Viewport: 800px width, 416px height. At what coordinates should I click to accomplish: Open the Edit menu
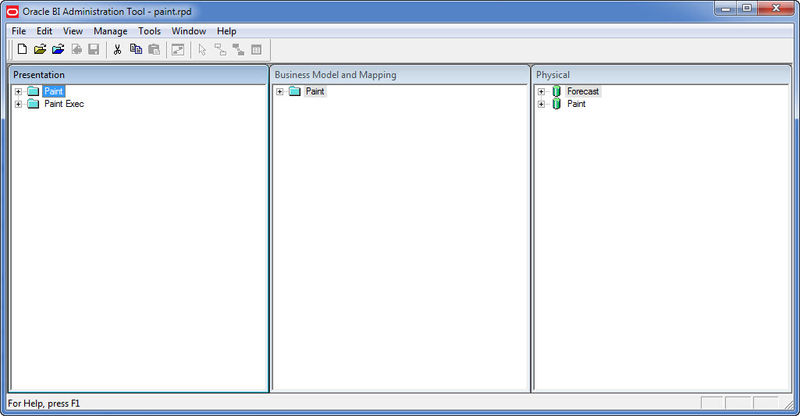click(x=44, y=31)
